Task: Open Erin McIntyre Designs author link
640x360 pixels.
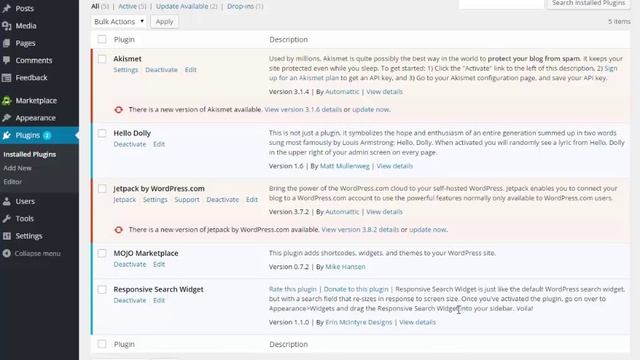Action: (358, 322)
